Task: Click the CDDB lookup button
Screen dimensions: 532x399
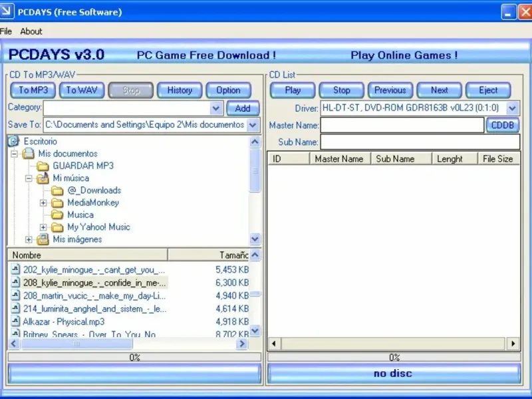Action: (x=503, y=125)
